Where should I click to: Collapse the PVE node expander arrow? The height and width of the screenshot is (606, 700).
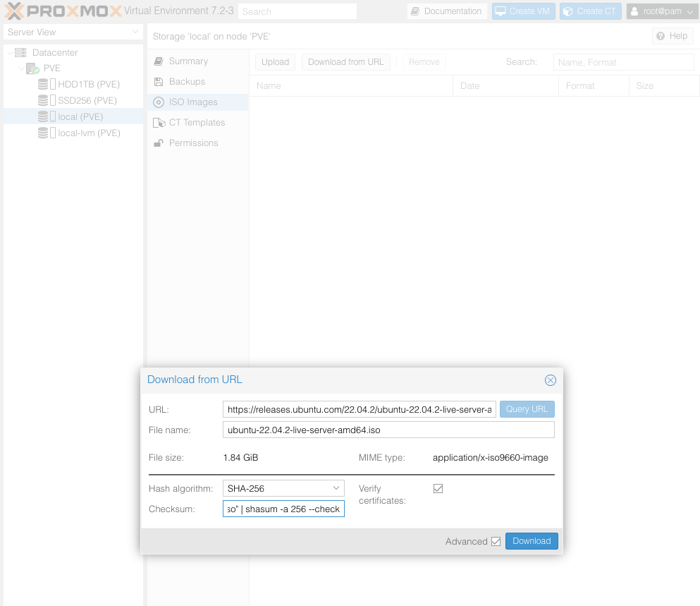[x=21, y=68]
